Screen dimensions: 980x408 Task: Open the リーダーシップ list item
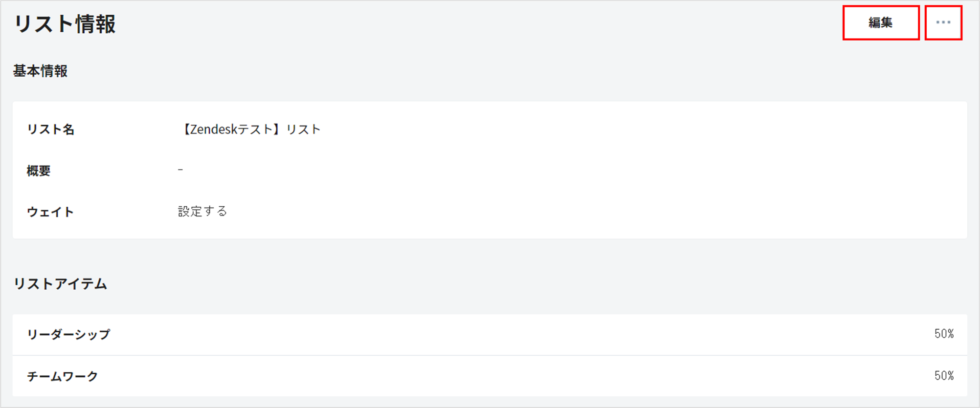pos(68,334)
